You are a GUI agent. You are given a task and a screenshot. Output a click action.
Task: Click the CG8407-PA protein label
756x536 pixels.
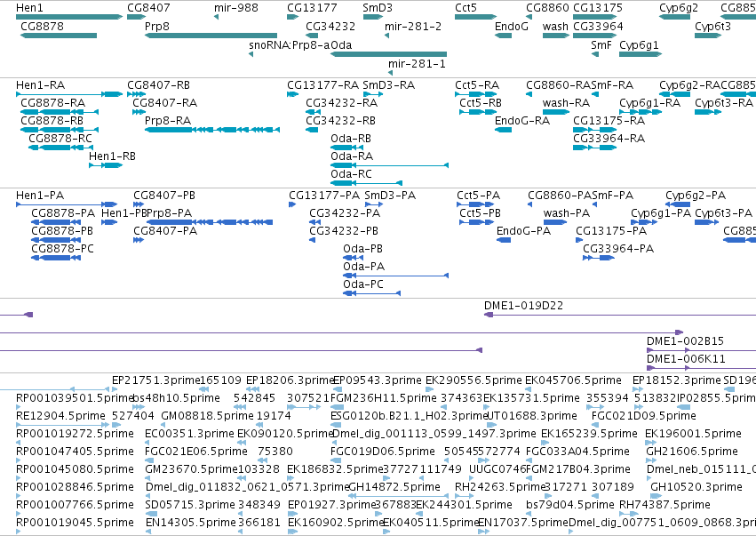(165, 231)
